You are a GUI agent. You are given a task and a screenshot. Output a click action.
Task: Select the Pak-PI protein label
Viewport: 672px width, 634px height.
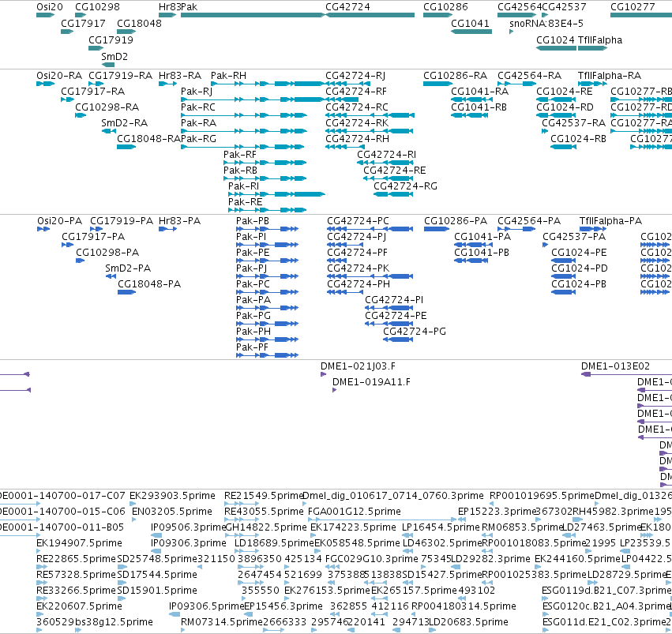click(251, 236)
